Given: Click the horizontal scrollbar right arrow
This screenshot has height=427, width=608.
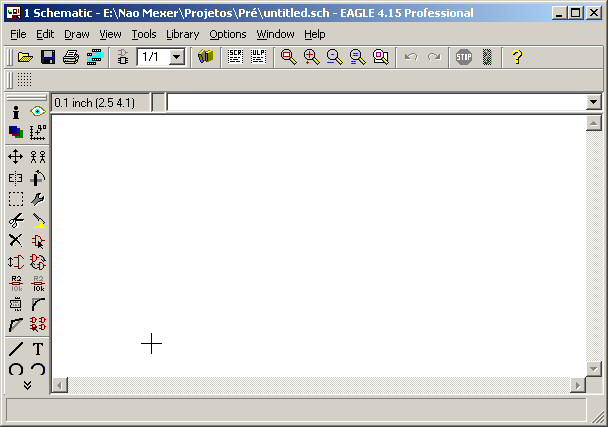Looking at the screenshot, I should pyautogui.click(x=578, y=385).
